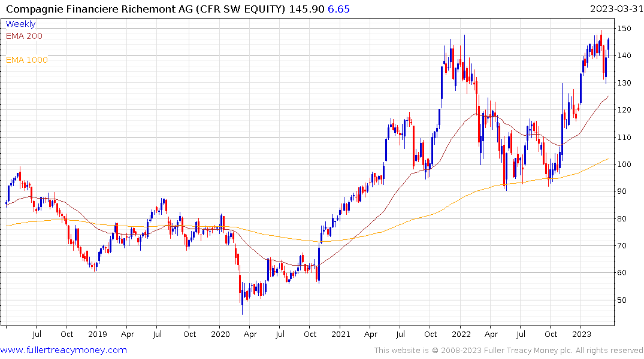The height and width of the screenshot is (359, 644).
Task: Click the 50 price axis label
Action: pos(622,300)
